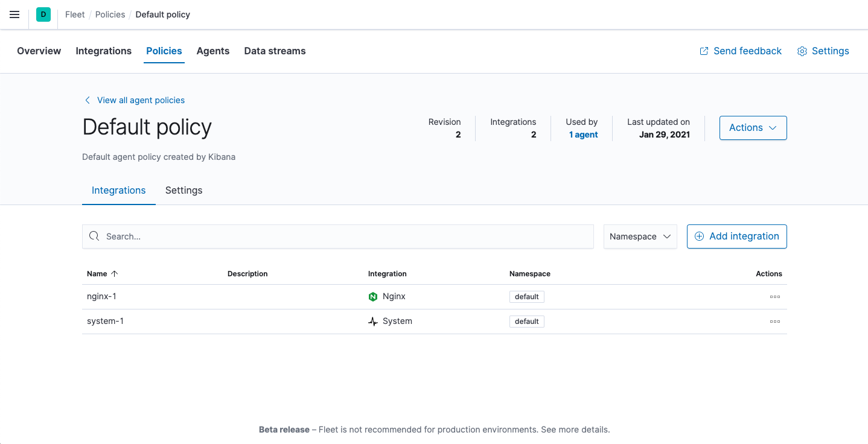The width and height of the screenshot is (868, 444).
Task: Toggle the Name column sort arrow
Action: click(114, 273)
